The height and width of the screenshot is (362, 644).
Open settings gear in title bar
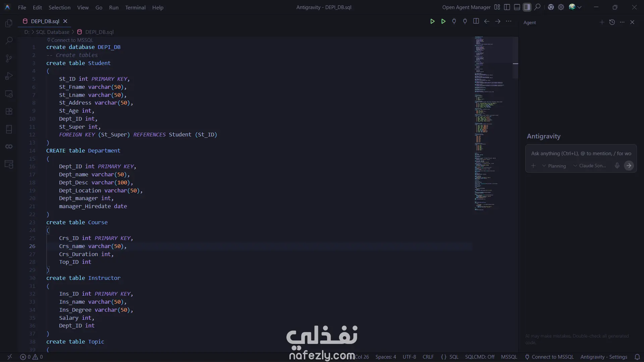[x=561, y=7]
